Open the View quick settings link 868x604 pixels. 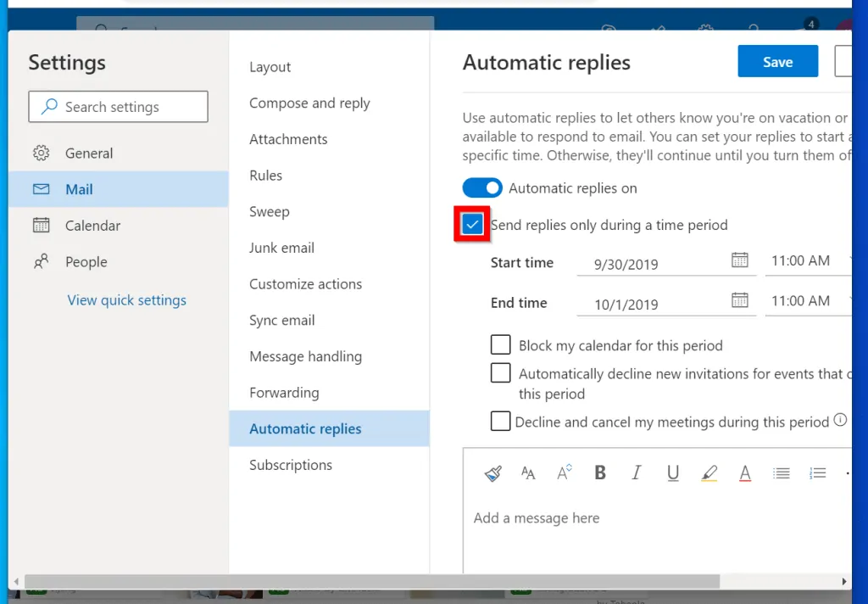pyautogui.click(x=127, y=300)
